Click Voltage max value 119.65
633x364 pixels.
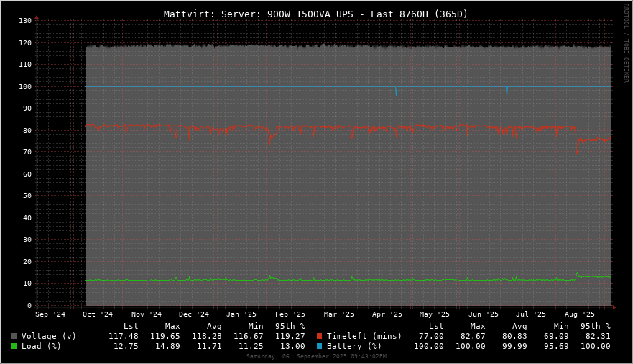click(x=165, y=336)
